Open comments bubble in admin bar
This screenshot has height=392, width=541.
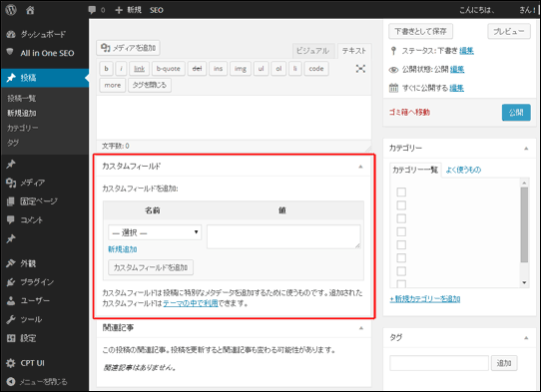[x=92, y=10]
